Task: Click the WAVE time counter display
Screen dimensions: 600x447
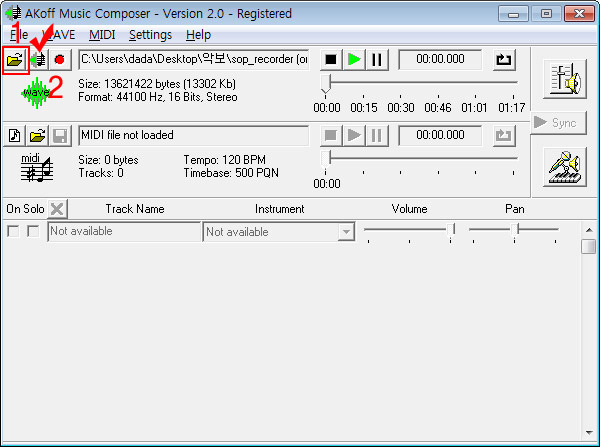Action: (440, 59)
